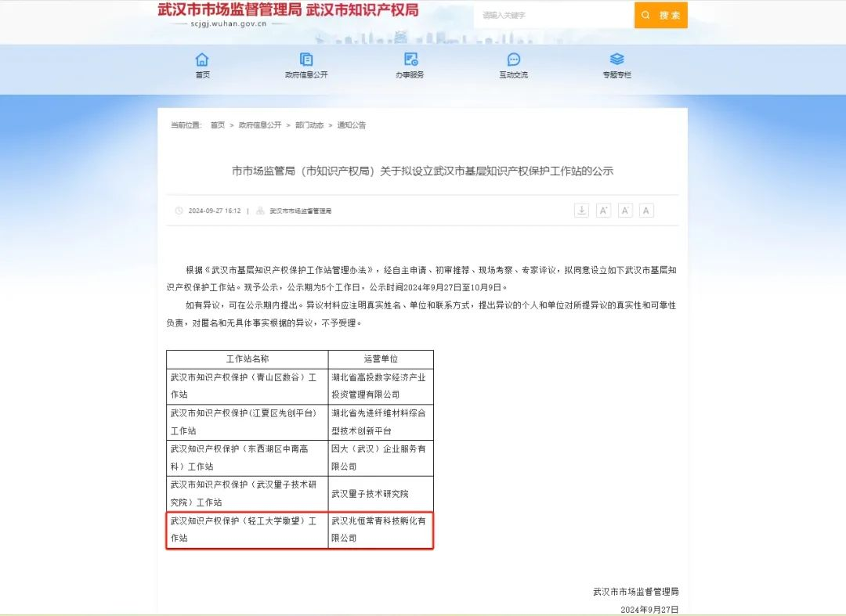Open 政府信息公开 in the breadcrumb
Image resolution: width=846 pixels, height=616 pixels.
(260, 125)
